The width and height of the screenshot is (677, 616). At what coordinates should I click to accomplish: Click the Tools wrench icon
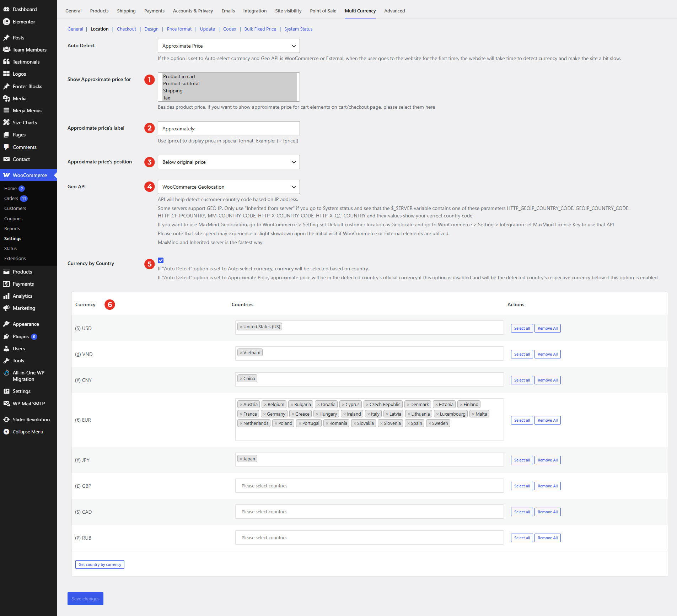6,361
